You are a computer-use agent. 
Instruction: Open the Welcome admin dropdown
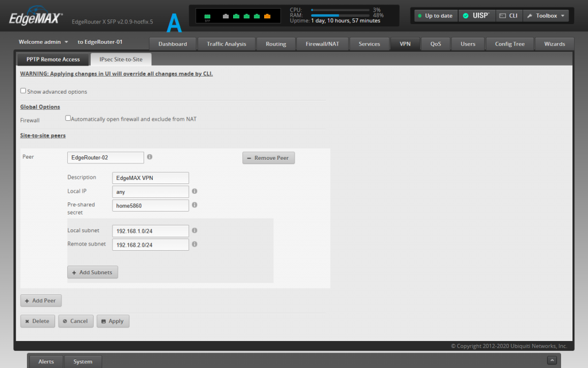tap(44, 42)
